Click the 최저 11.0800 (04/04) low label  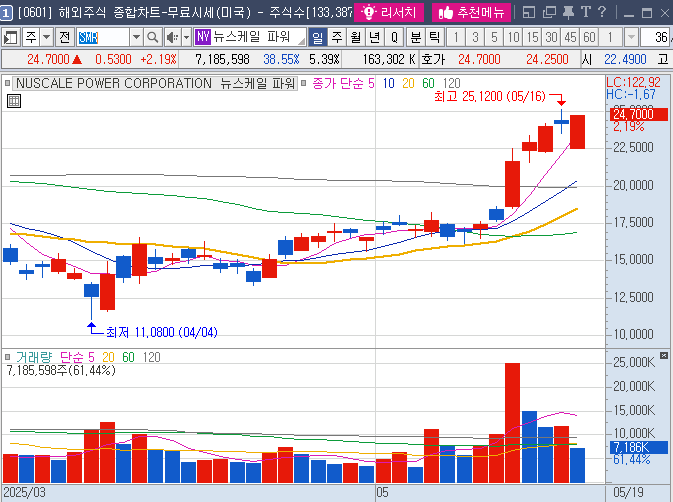click(x=162, y=332)
